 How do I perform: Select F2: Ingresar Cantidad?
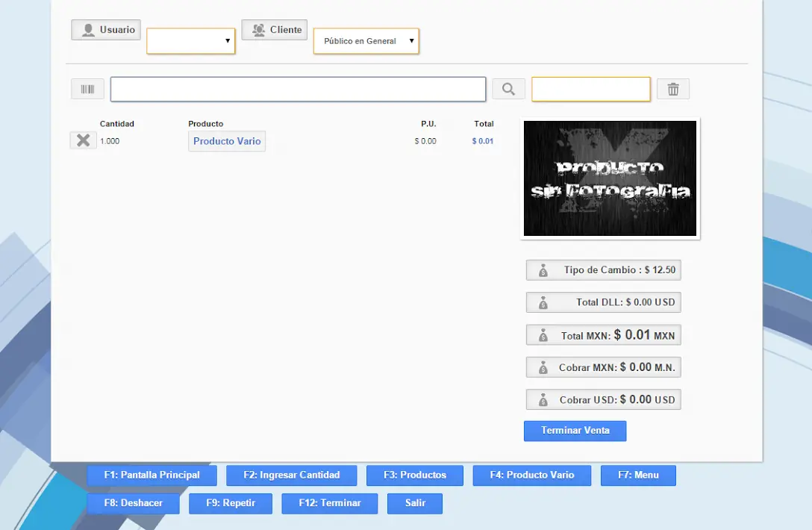[292, 475]
